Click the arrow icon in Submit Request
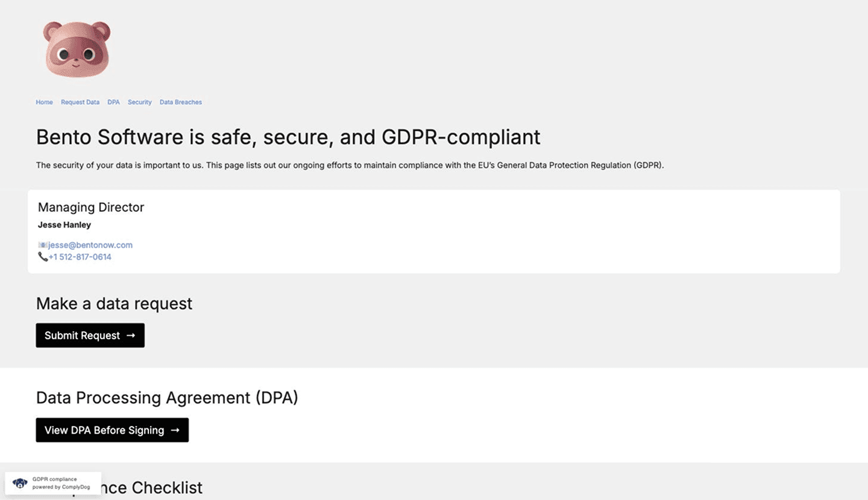868x500 pixels. coord(131,336)
